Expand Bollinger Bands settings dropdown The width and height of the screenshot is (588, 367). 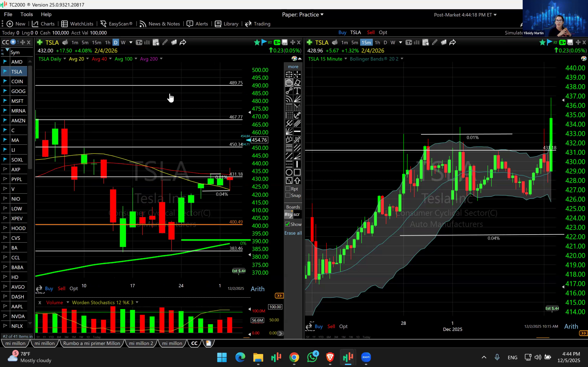tap(402, 59)
